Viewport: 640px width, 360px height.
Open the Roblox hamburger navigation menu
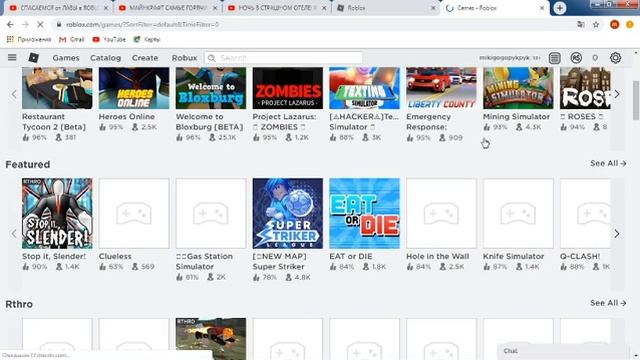(12, 58)
